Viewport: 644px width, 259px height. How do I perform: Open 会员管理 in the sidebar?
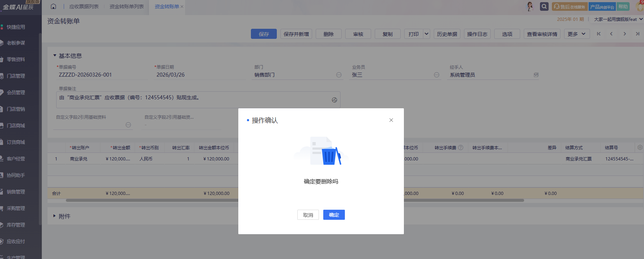coord(16,92)
